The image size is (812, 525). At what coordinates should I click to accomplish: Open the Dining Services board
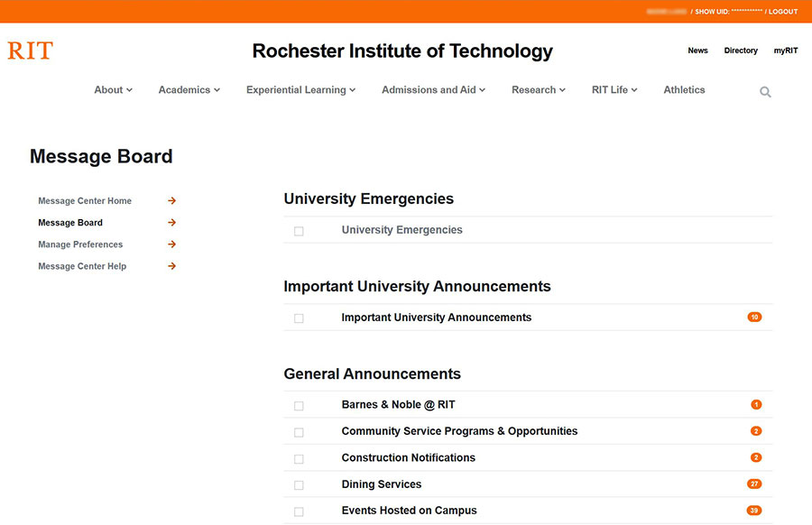click(382, 484)
